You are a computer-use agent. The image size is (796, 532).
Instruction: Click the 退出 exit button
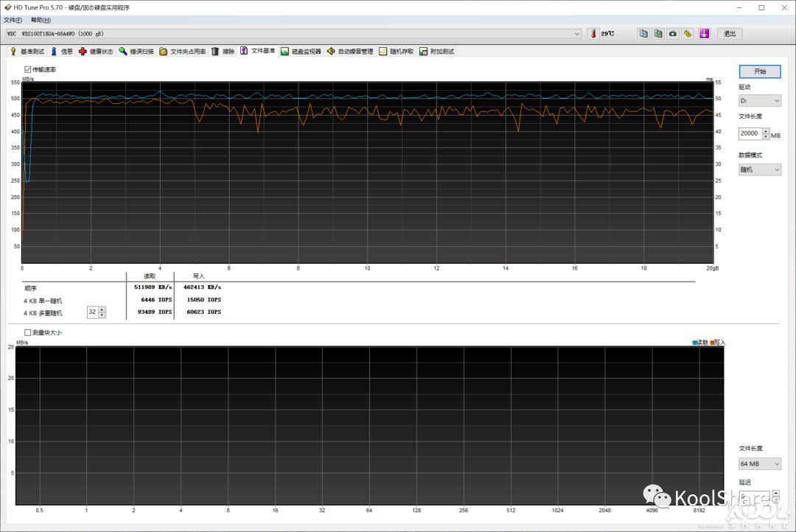click(x=730, y=33)
